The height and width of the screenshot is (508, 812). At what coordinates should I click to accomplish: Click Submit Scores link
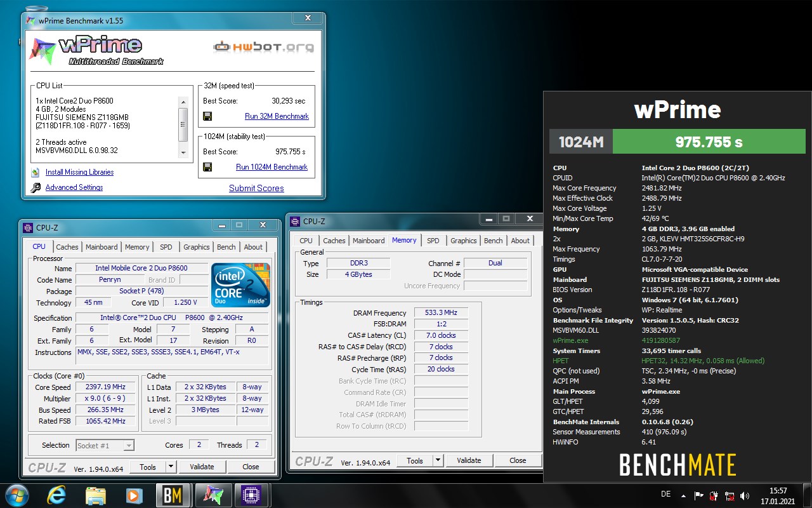pyautogui.click(x=256, y=188)
